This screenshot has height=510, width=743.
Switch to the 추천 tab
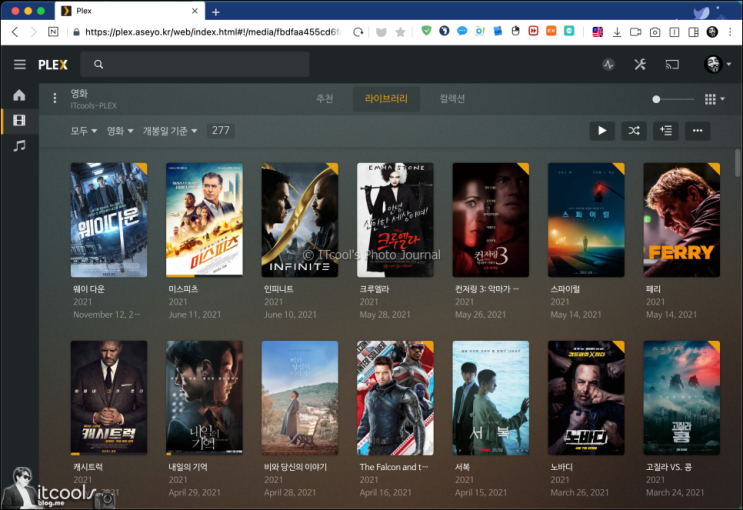[325, 99]
